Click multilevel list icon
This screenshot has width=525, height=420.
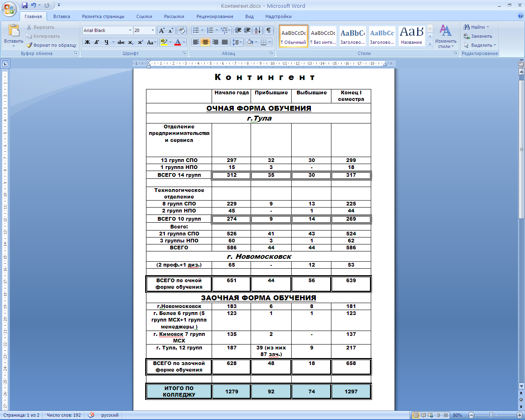224,30
